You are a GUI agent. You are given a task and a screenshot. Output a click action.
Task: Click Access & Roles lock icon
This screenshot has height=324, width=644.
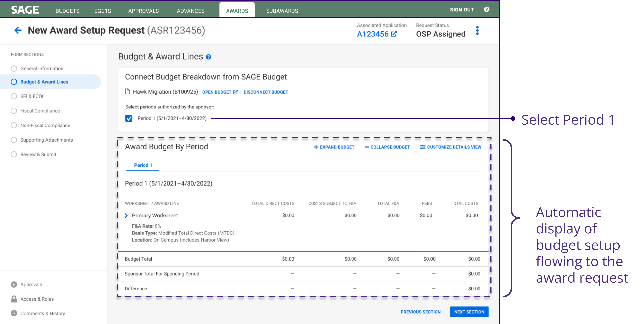coord(14,299)
